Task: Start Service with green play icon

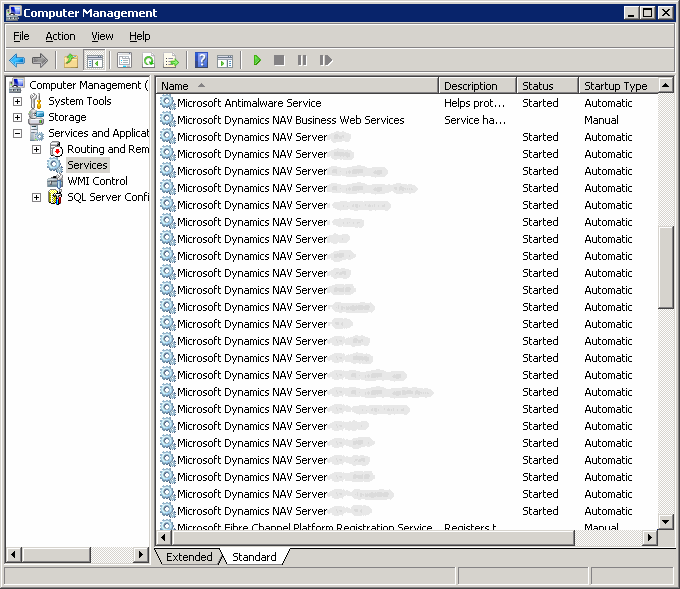Action: (257, 60)
